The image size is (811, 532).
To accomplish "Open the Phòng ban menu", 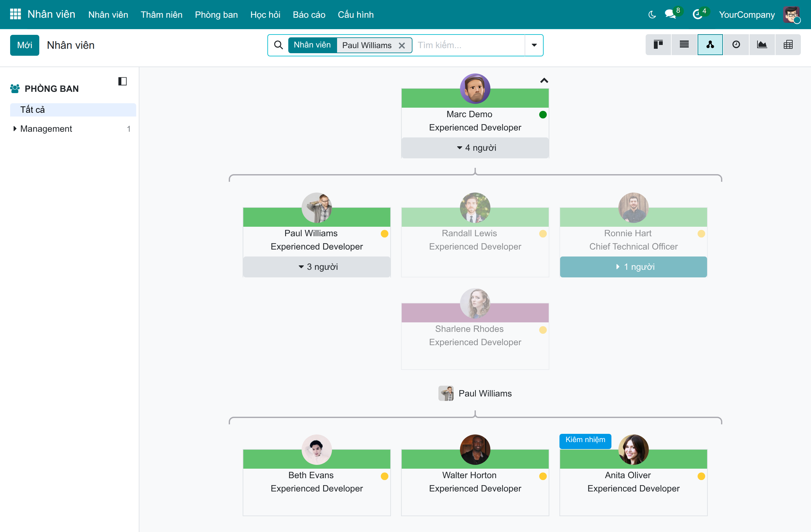I will pyautogui.click(x=216, y=15).
